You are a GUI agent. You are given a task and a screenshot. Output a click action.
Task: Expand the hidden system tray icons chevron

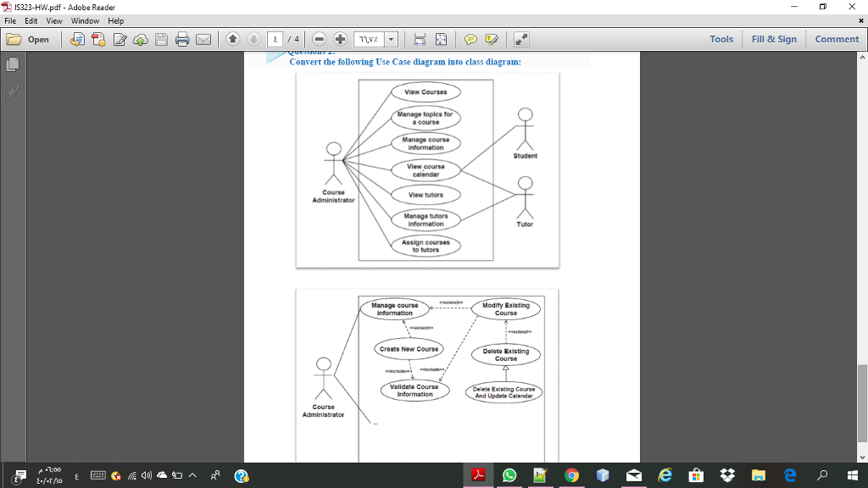tap(192, 475)
